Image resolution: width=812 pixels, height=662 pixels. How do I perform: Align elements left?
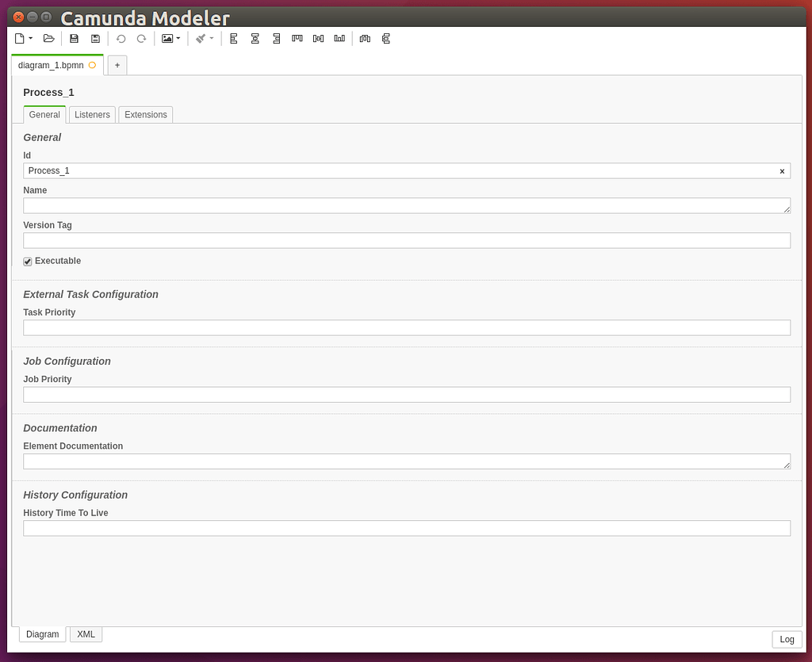click(x=234, y=38)
